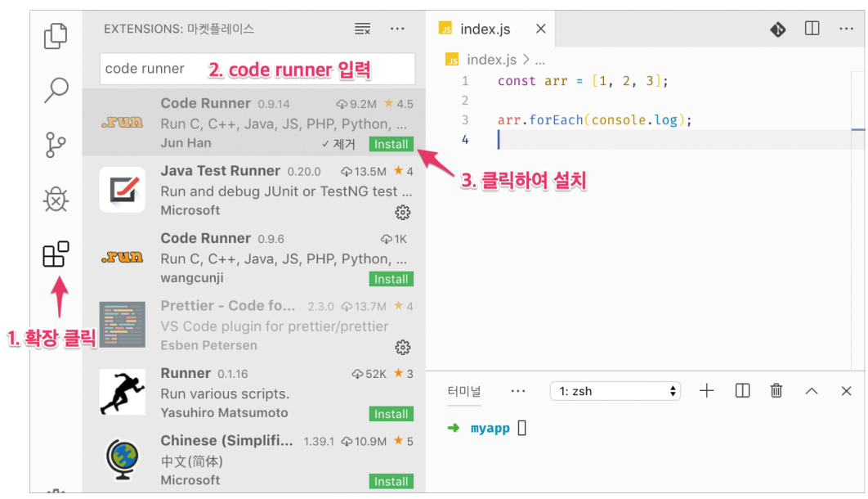Click line number 4 in gutter

(465, 140)
